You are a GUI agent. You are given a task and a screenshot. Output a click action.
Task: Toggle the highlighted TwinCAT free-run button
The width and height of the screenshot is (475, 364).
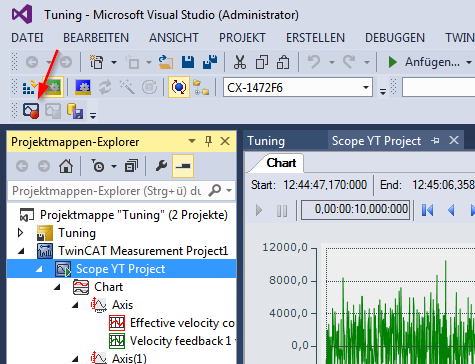[x=179, y=87]
